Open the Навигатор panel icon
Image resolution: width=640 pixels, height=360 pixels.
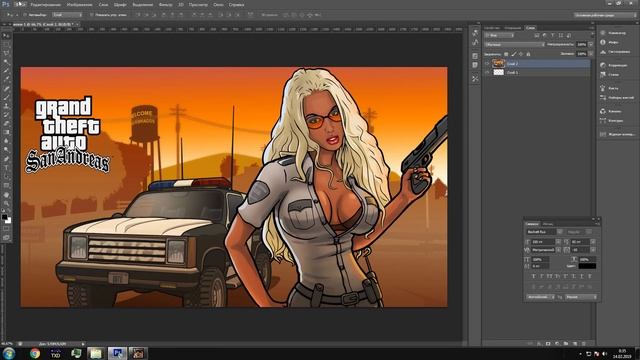[x=603, y=33]
